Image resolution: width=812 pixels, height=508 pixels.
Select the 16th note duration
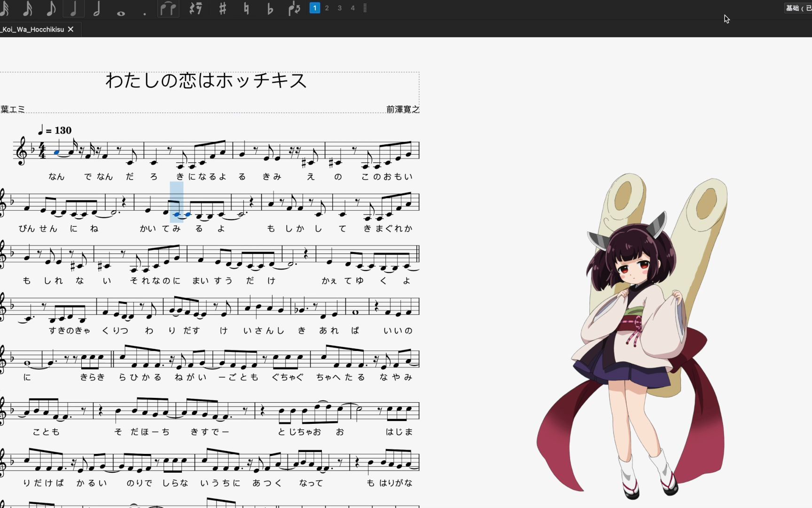point(28,8)
